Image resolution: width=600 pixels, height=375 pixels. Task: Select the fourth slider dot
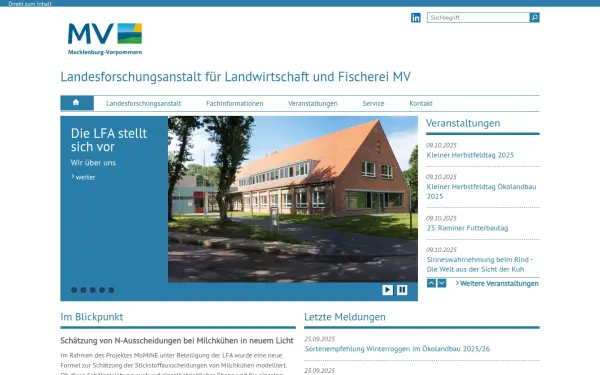coord(102,290)
